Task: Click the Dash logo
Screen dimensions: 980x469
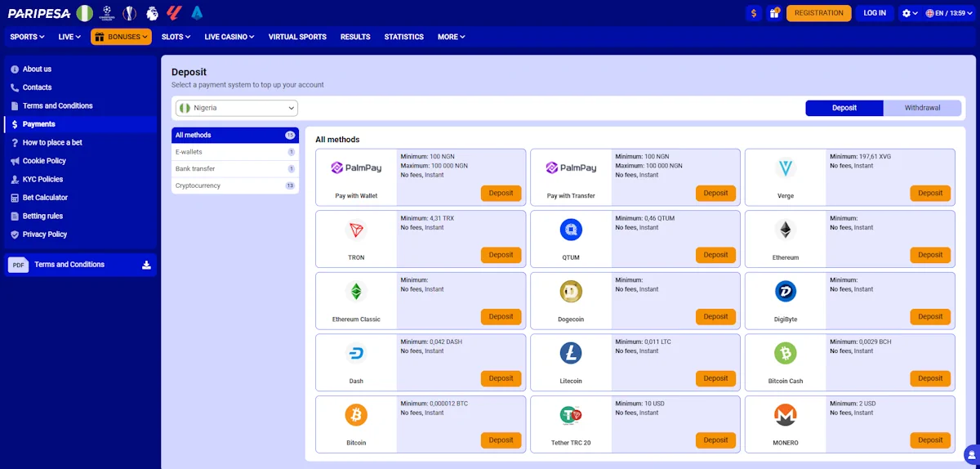Action: tap(356, 354)
